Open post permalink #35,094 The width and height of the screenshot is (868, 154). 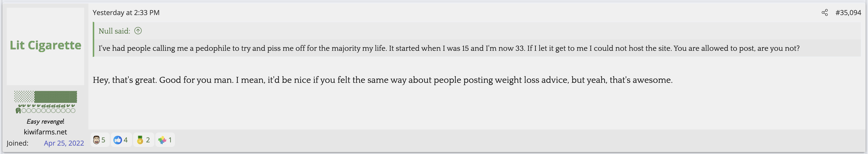click(x=848, y=13)
